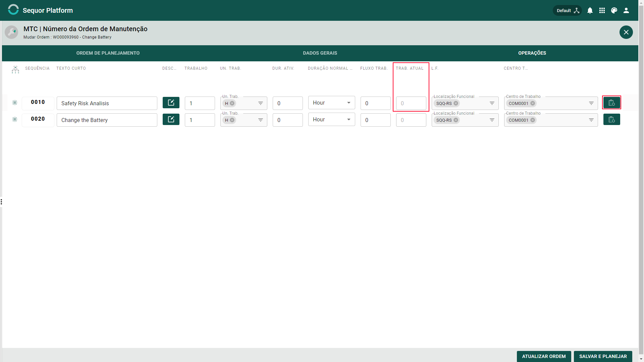Viewport: 644px width, 362px height.
Task: Open clipboard action for row 0010
Action: point(611,103)
